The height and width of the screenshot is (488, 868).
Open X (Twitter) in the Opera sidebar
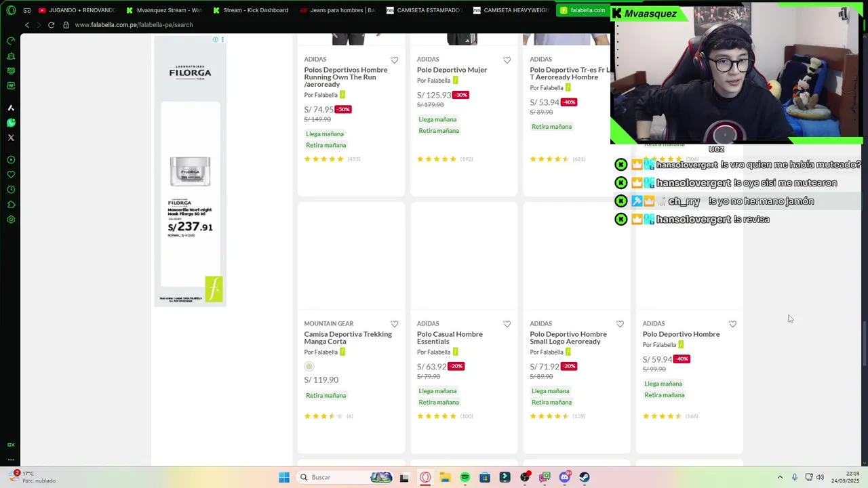[11, 138]
